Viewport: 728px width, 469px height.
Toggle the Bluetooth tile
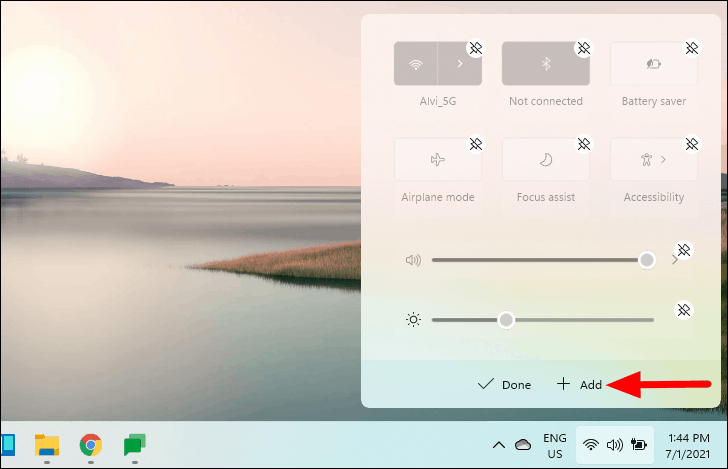(x=546, y=64)
